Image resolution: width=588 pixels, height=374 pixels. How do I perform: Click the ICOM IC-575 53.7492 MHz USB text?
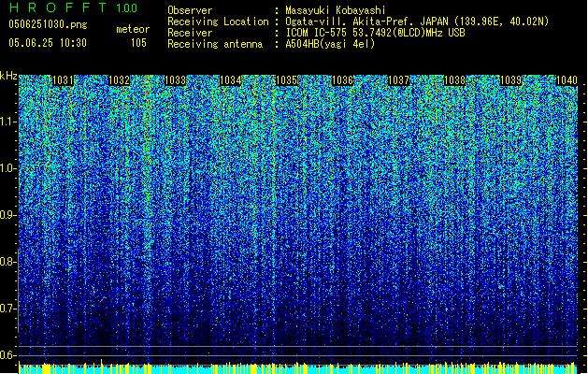click(x=375, y=33)
